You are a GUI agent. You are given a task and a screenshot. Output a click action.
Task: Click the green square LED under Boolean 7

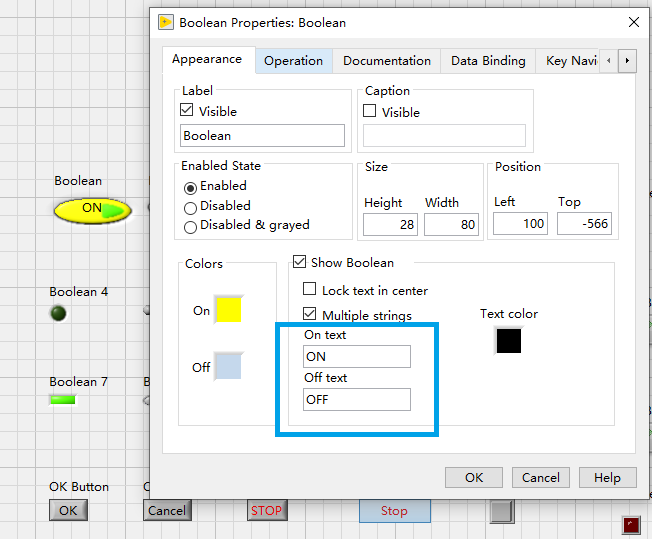click(x=63, y=400)
